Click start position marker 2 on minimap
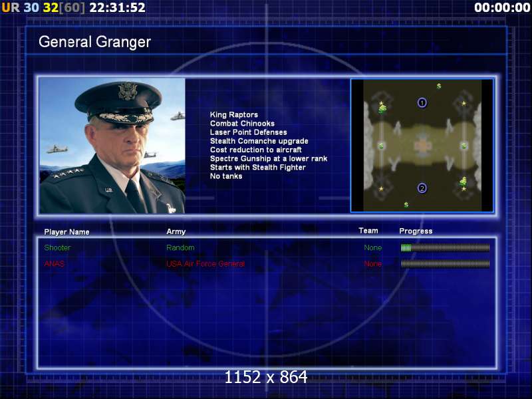Screen dimensions: 532x399 click(x=422, y=188)
